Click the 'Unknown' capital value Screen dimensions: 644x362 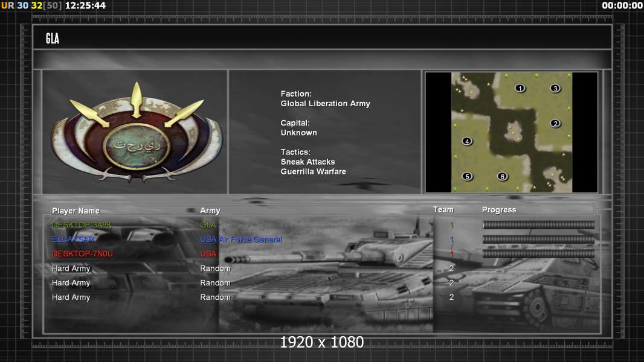[298, 133]
